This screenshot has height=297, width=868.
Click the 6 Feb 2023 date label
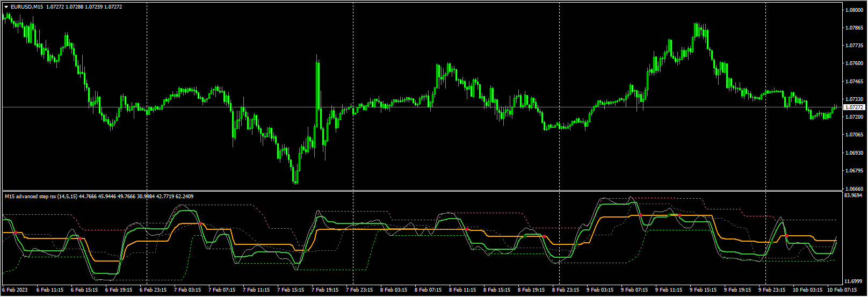pos(15,290)
